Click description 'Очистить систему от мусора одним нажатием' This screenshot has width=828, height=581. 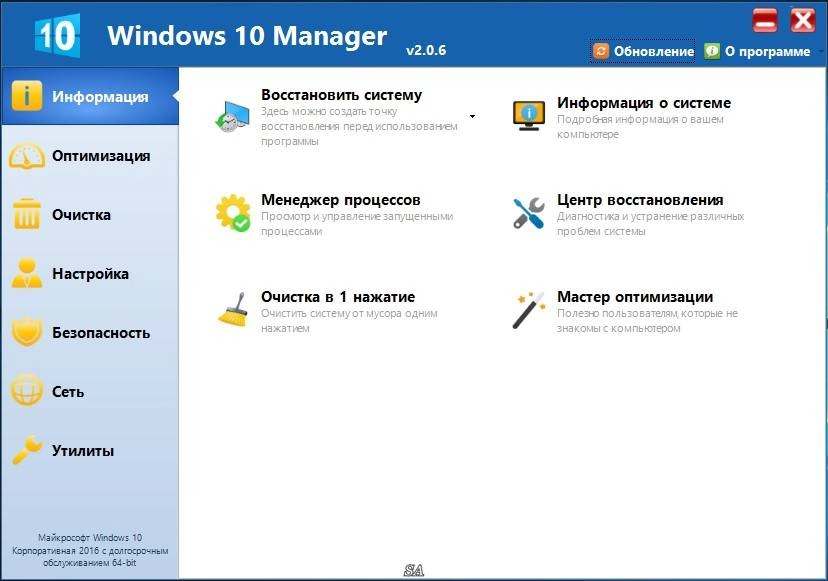(349, 321)
